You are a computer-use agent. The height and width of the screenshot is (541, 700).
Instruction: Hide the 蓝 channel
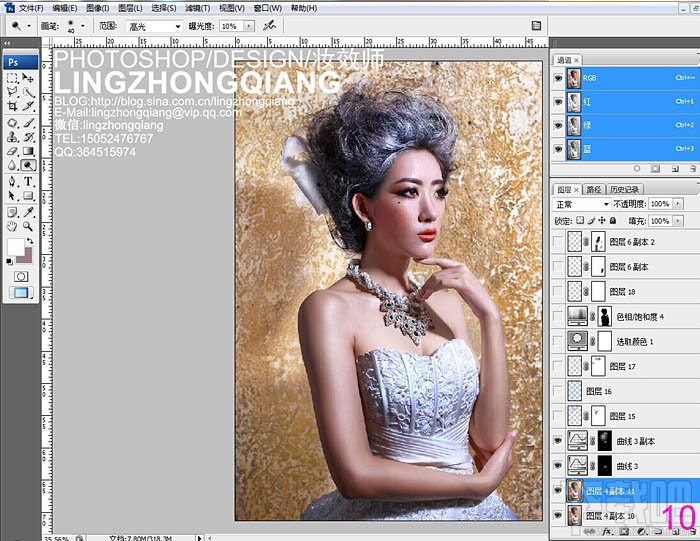click(x=558, y=149)
